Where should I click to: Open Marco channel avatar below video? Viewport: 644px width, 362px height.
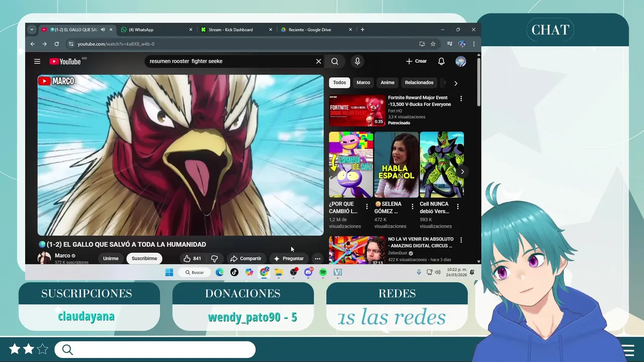point(44,258)
